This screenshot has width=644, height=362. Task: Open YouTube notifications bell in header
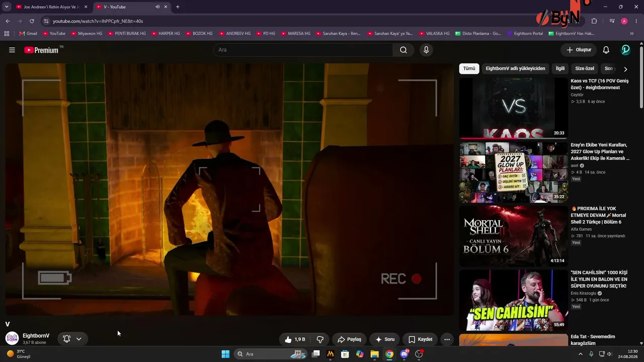tap(606, 50)
